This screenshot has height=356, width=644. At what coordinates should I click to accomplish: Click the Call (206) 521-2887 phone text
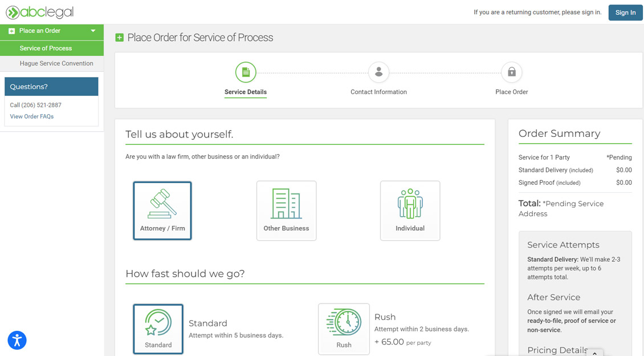[35, 105]
